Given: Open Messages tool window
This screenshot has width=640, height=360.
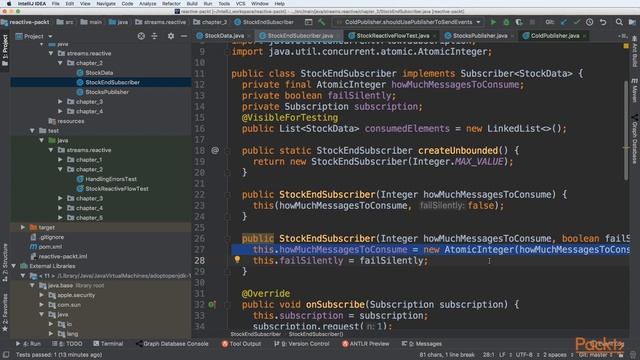Looking at the screenshot, I should (x=421, y=344).
